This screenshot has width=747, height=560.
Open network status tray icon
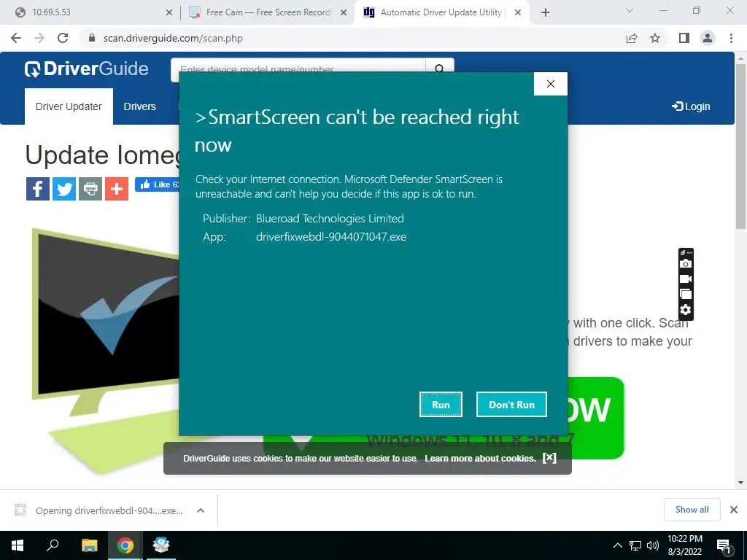[635, 545]
